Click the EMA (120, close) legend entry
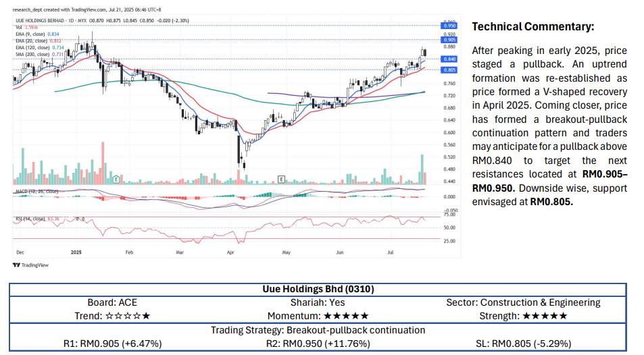Image resolution: width=644 pixels, height=355 pixels. [39, 48]
